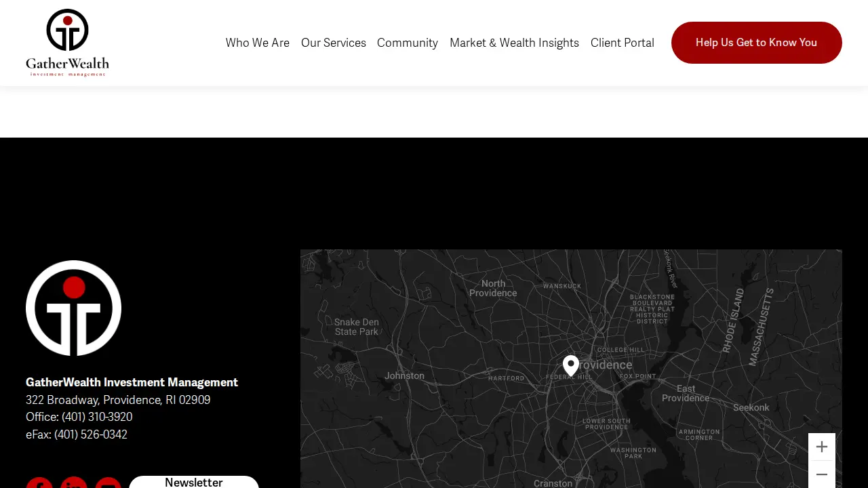The height and width of the screenshot is (488, 868).
Task: Open the LinkedIn social link
Action: [x=74, y=483]
